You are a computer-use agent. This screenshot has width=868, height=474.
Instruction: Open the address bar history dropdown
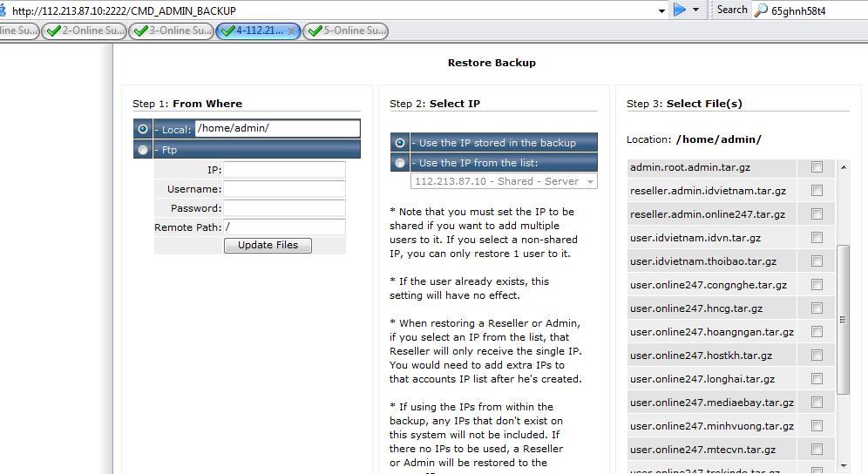point(661,10)
